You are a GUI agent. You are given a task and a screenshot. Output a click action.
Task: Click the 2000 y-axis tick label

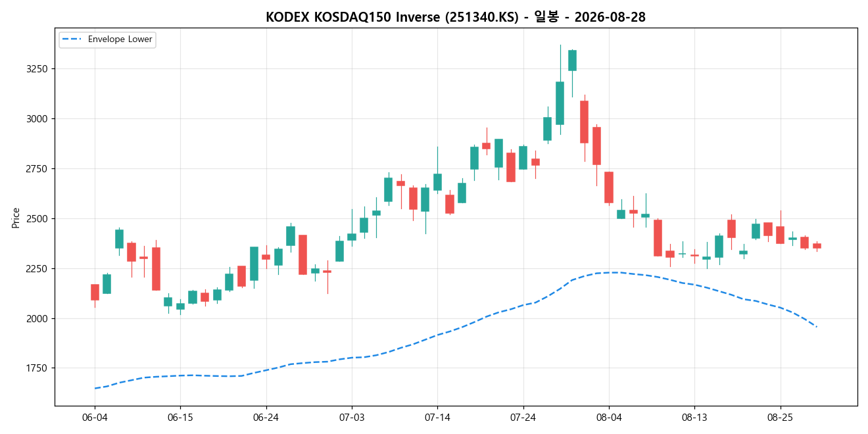click(x=37, y=319)
